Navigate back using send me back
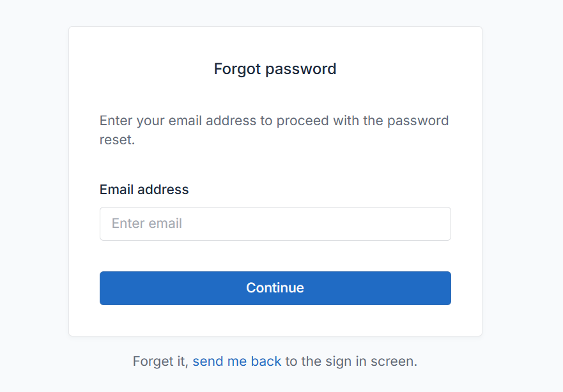Image resolution: width=563 pixels, height=392 pixels. [236, 361]
